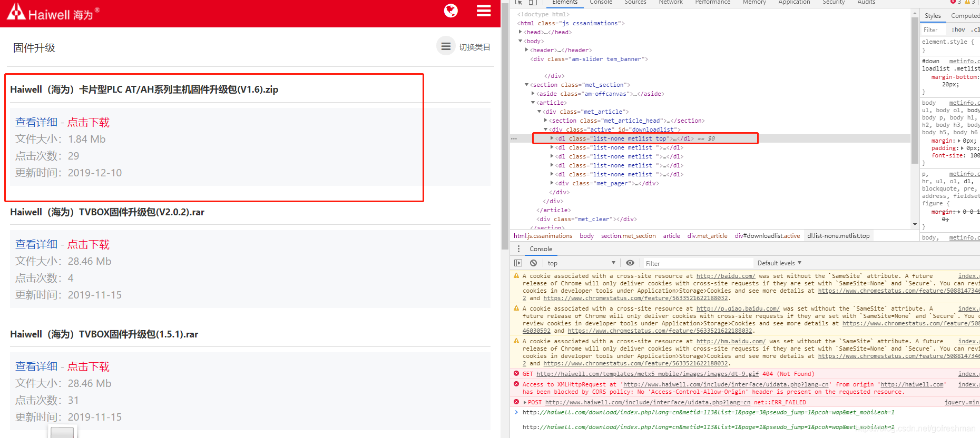Open the http://p.qiao.baidu.com/ link in the console
The image size is (980, 438).
738,308
